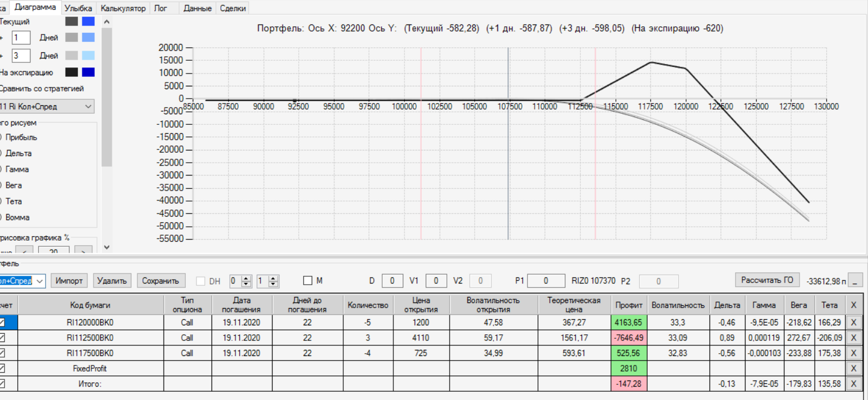Enable the M checkbox

point(308,280)
